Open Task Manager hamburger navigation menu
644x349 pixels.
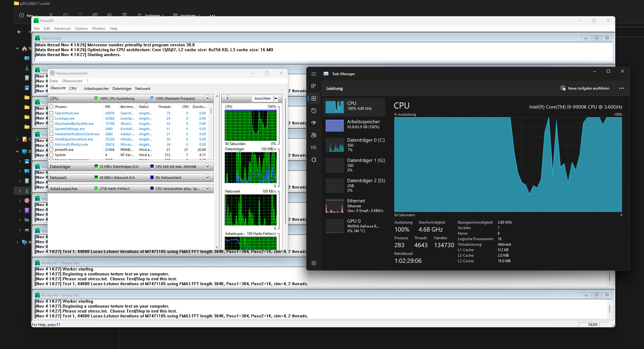(313, 74)
